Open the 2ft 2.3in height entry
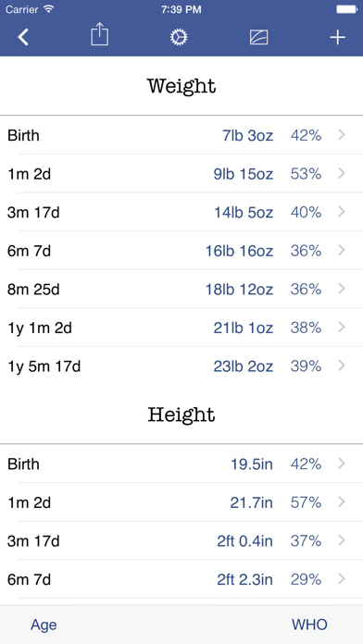This screenshot has width=363, height=644. [181, 579]
